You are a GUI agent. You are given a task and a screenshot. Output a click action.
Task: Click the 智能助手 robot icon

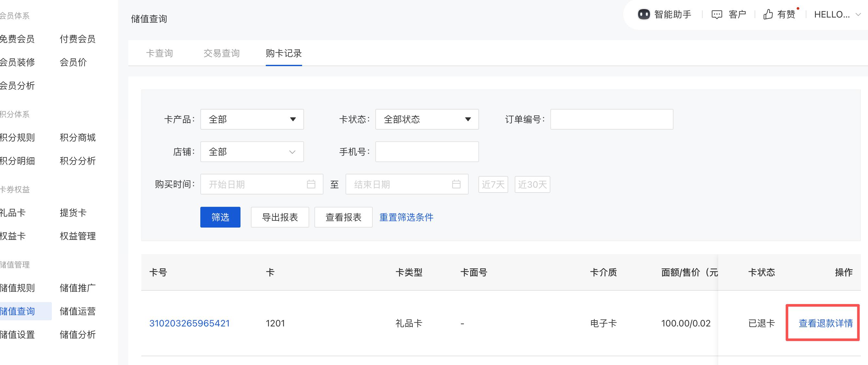pyautogui.click(x=644, y=15)
